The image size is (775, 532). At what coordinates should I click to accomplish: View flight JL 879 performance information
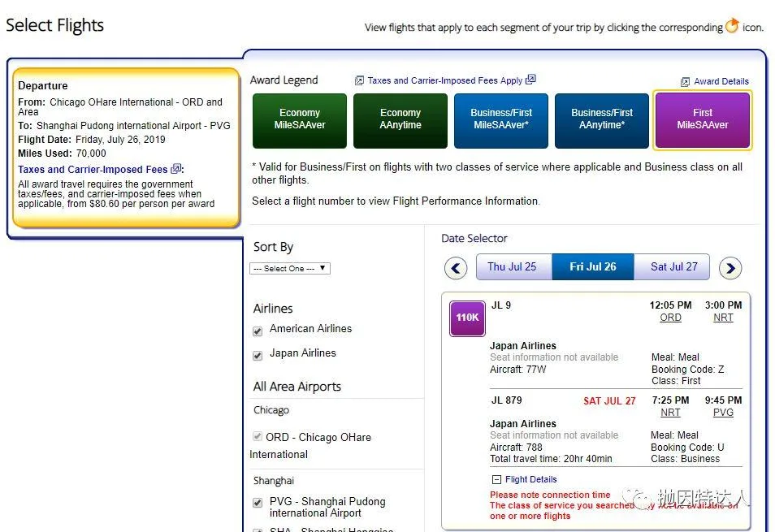506,400
